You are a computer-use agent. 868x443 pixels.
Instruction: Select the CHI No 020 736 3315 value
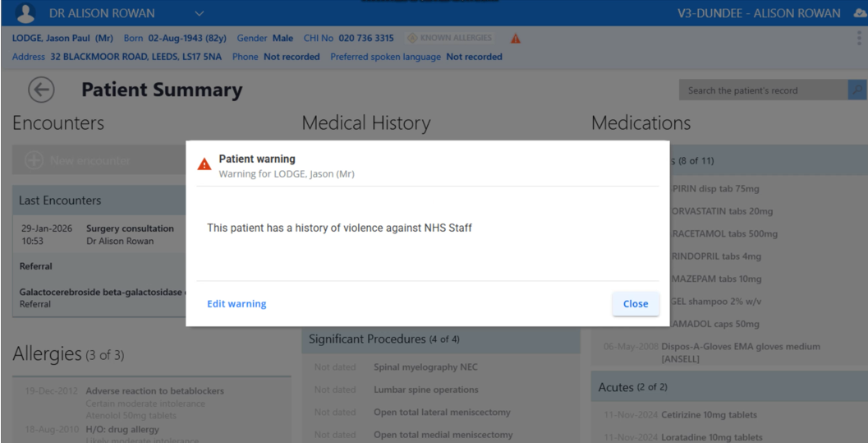[366, 38]
